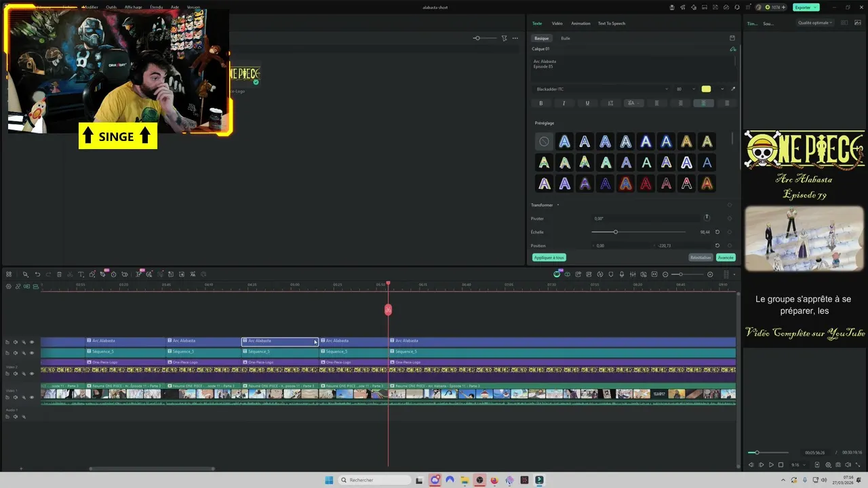Hide the Video 1 track eye icon
Image resolution: width=868 pixels, height=488 pixels.
pos(31,397)
